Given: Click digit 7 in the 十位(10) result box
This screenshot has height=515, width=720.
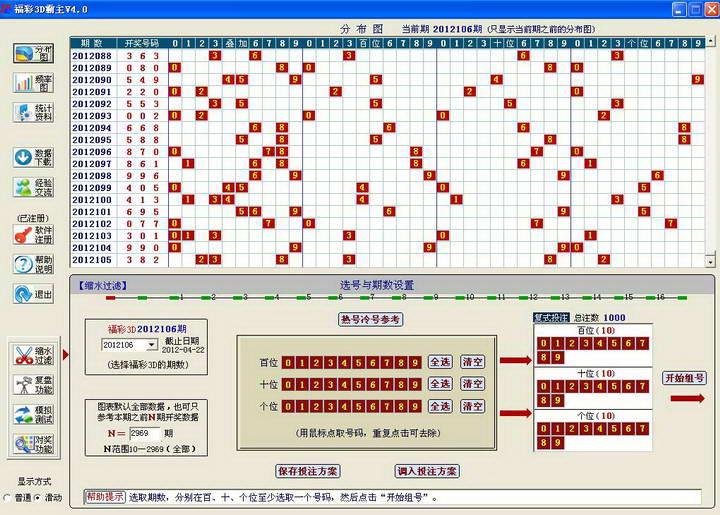Looking at the screenshot, I should (x=642, y=386).
